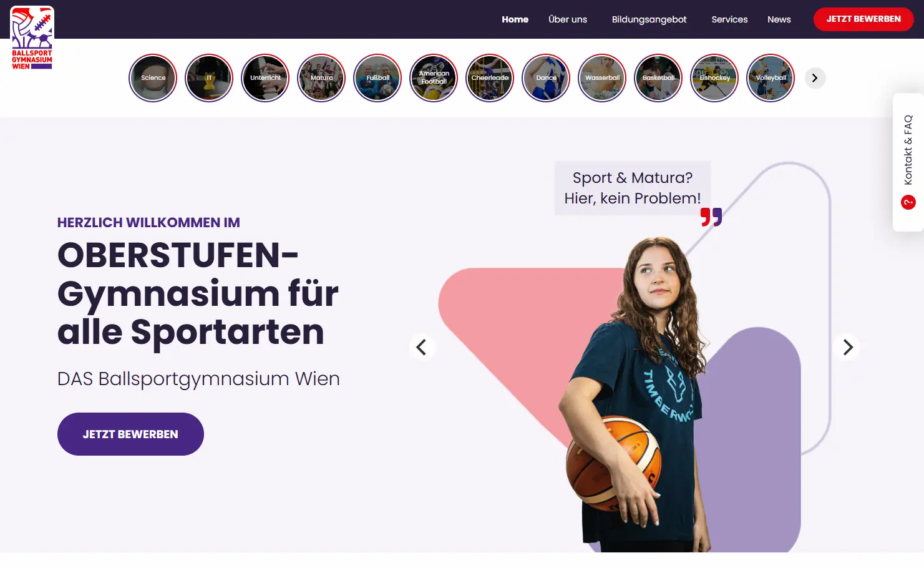Click the red Jetzt Bewerben header button
924x568 pixels.
tap(863, 19)
